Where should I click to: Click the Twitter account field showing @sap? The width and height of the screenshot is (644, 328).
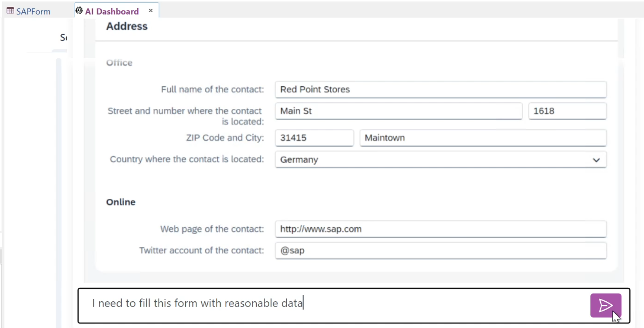coord(440,251)
